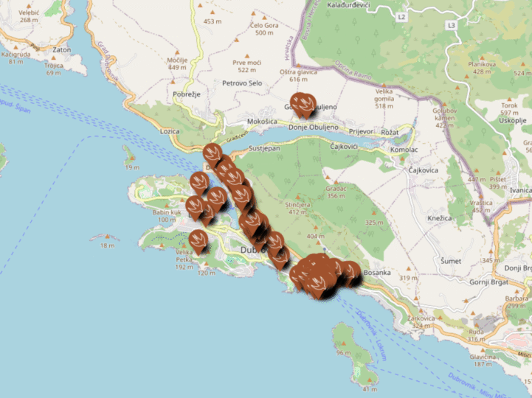Click the L2 road shield
Screen dimensions: 532x398
coord(401,15)
